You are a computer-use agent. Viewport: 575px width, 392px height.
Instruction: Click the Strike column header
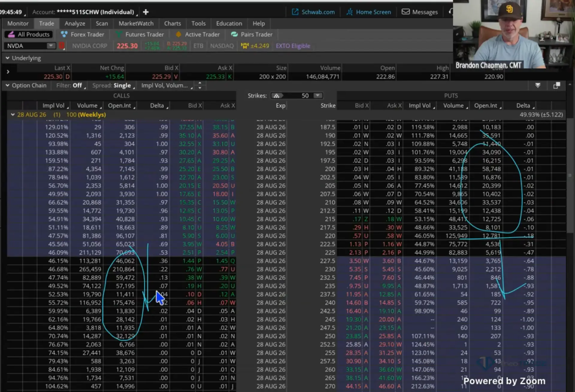pos(328,105)
